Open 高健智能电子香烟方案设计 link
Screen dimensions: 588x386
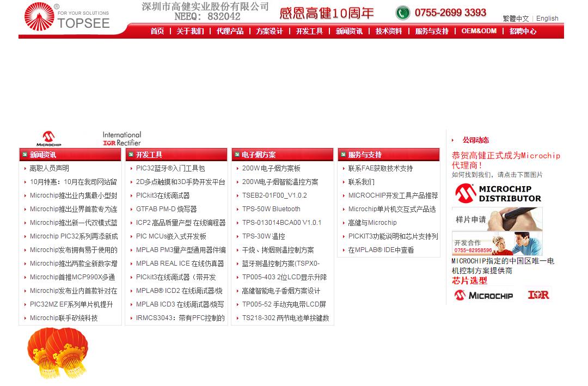(281, 291)
